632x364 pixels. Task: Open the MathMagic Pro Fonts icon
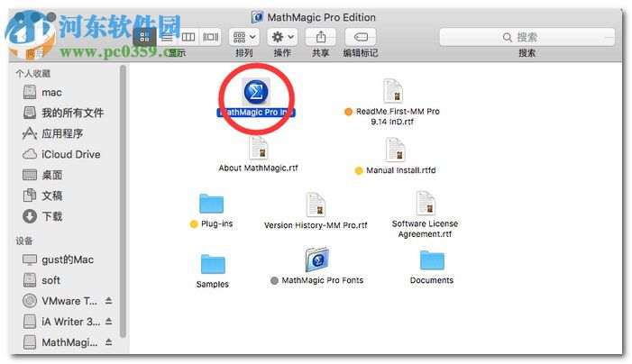pyautogui.click(x=317, y=259)
